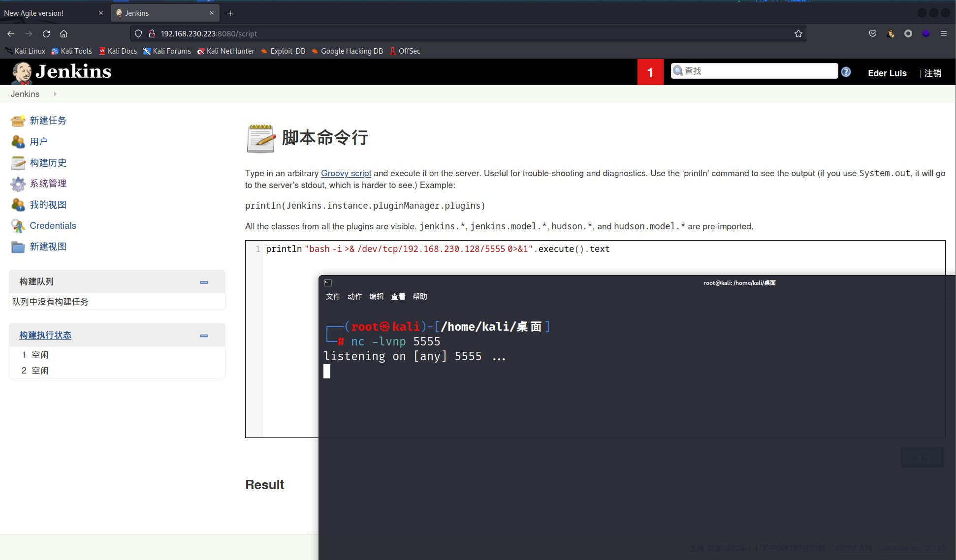Viewport: 956px width, 560px height.
Task: Click the 注销 logout link
Action: pos(933,73)
